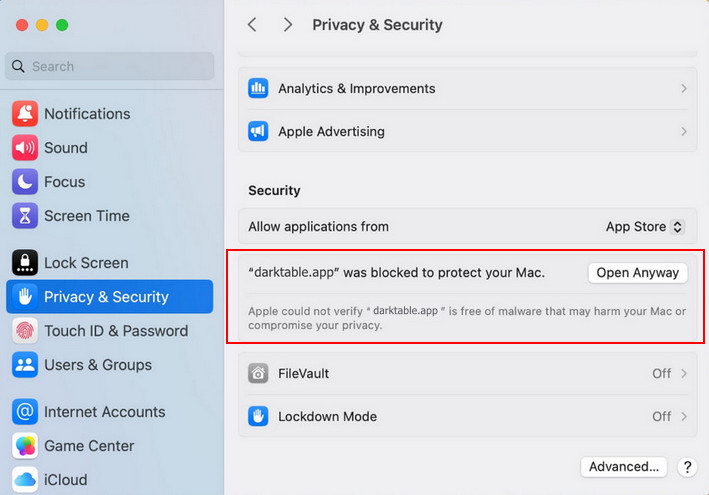
Task: Open Screen Time hourglass icon
Action: [x=25, y=216]
